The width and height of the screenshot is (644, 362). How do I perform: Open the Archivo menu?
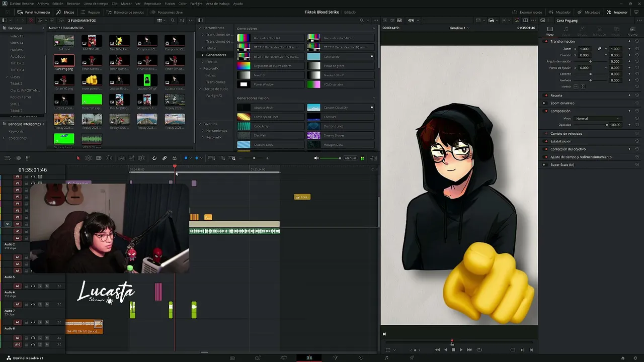(43, 4)
